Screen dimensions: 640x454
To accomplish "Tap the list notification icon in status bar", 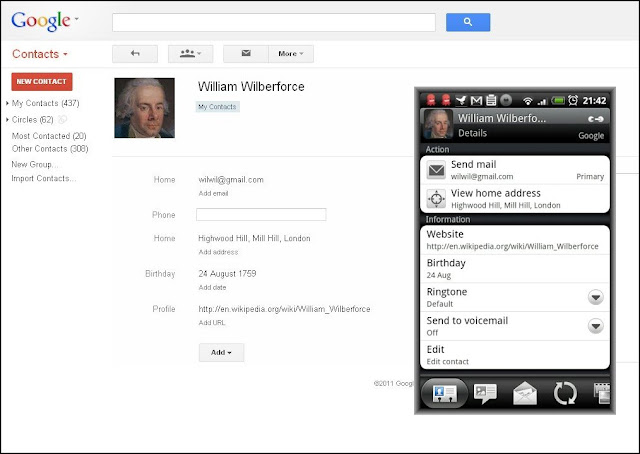I will click(x=491, y=100).
